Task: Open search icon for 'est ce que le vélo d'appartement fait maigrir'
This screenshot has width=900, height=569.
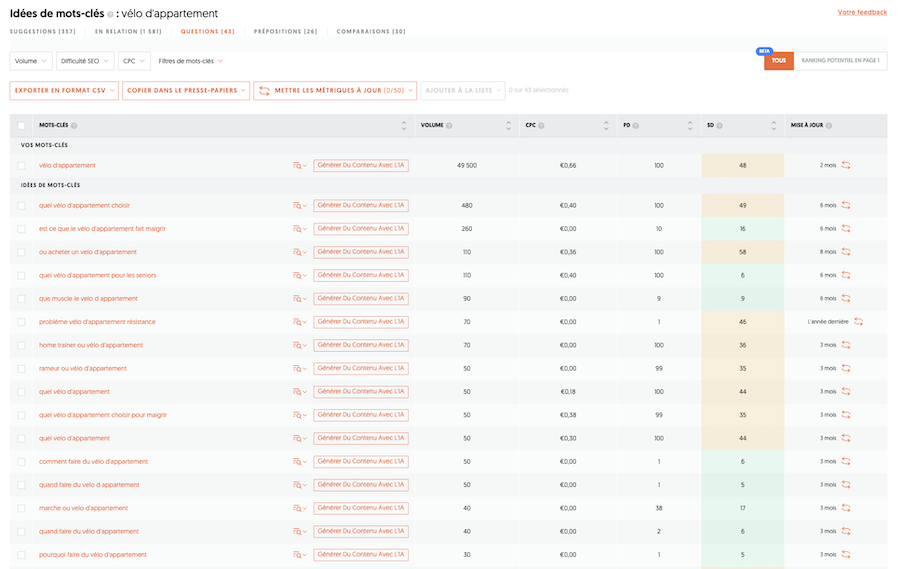Action: (x=300, y=229)
